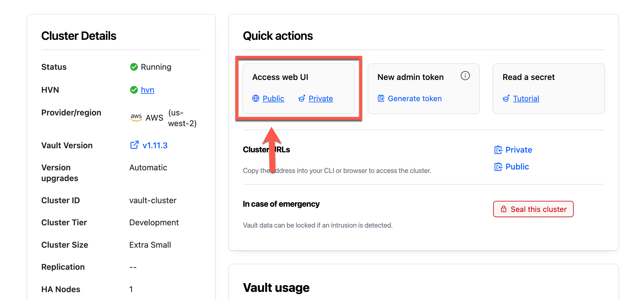Open the Private web UI link
Viewport: 644px width, 300px height.
coord(321,99)
